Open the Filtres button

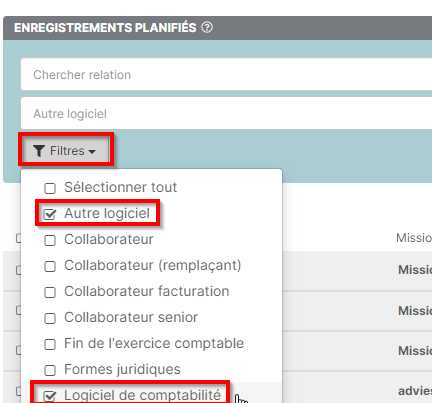tap(66, 151)
